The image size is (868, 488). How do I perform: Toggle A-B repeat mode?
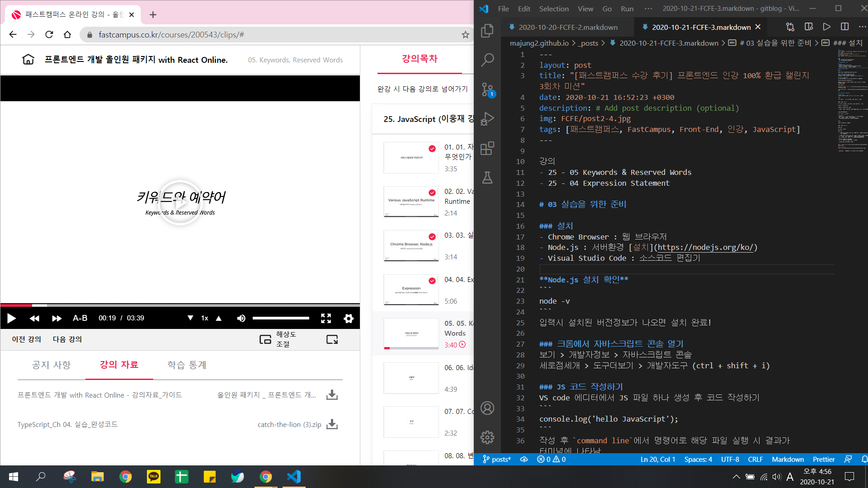pyautogui.click(x=80, y=318)
